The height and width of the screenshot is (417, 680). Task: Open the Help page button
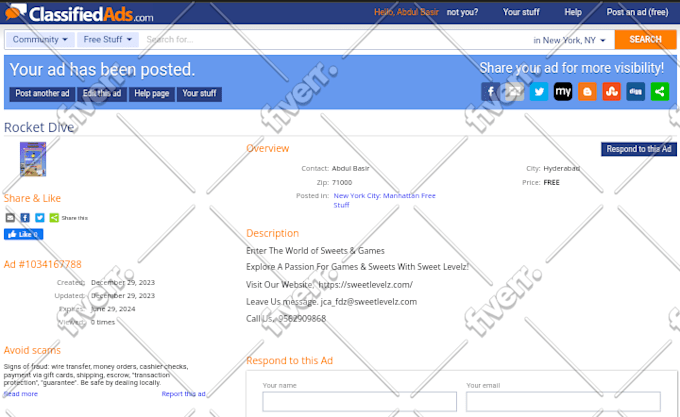(151, 94)
